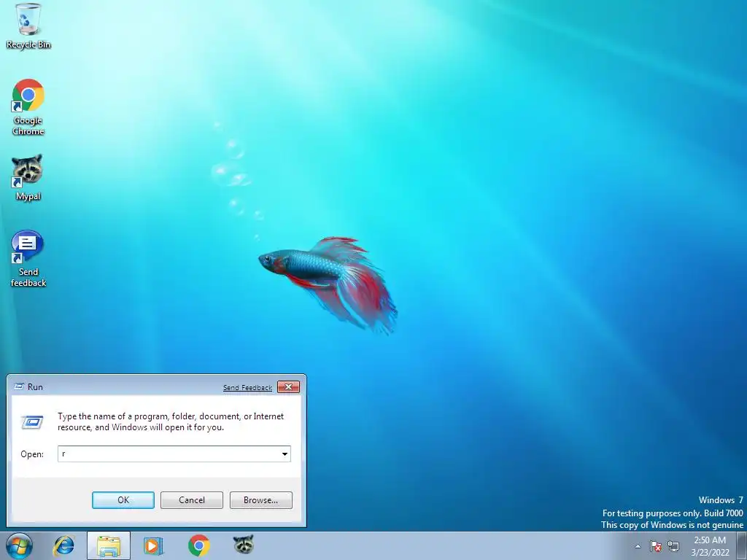Launch Internet Explorer from the taskbar

(64, 545)
